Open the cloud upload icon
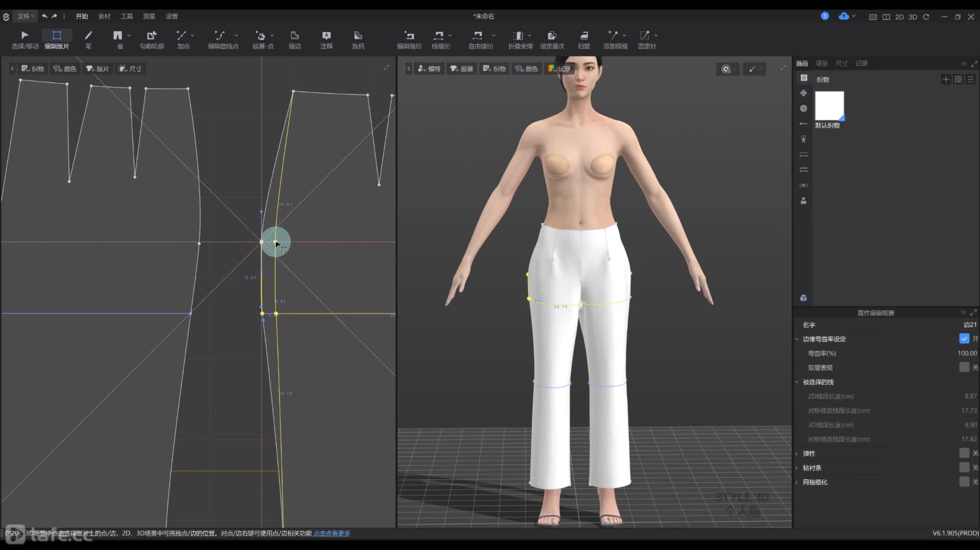Screen dimensions: 980x550 point(844,16)
